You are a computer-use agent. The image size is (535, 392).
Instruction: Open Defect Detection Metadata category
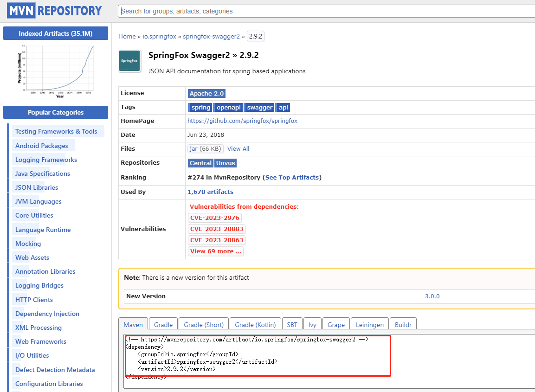coord(55,370)
